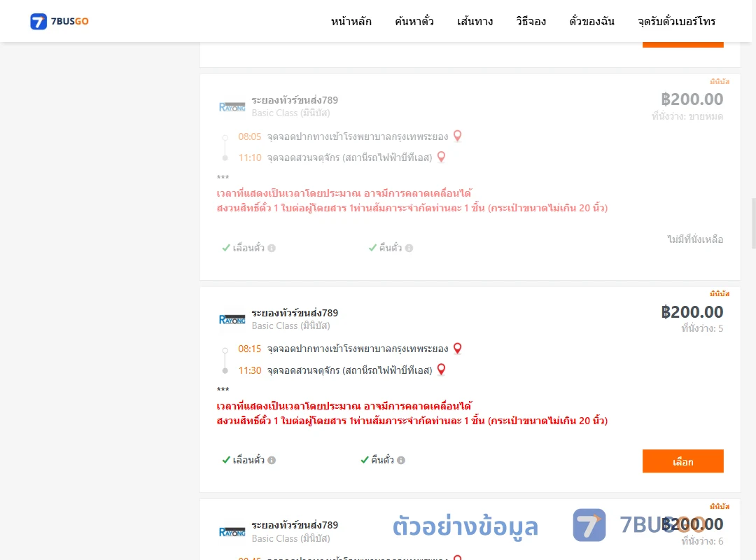Click info icon beside เลื่อนตั๋ว in 08:15 card
Viewport: 756px width, 560px height.
(272, 460)
